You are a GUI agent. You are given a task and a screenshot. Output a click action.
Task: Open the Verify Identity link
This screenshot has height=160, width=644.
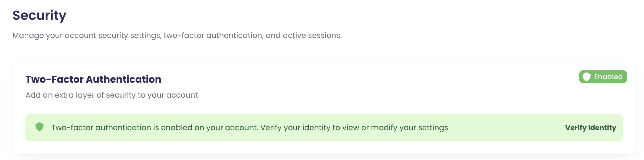[590, 128]
